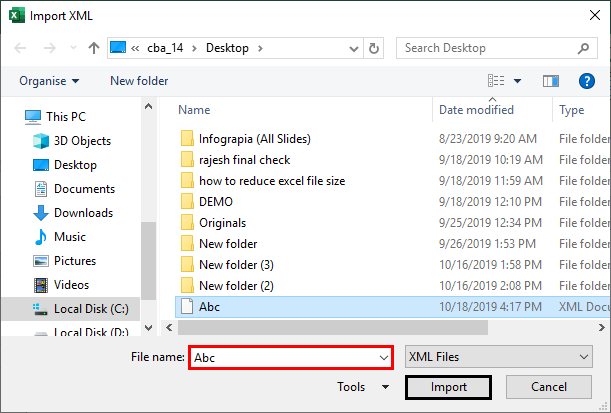Go back with the left arrow
This screenshot has height=413, width=611.
[x=20, y=48]
